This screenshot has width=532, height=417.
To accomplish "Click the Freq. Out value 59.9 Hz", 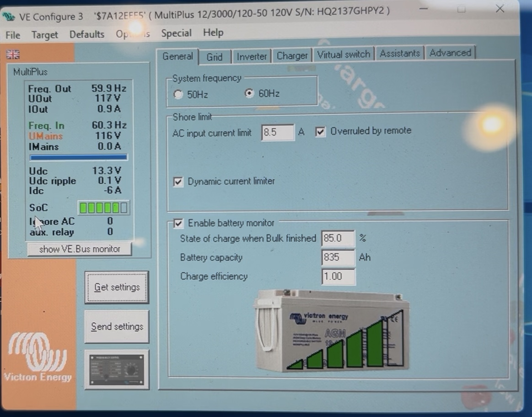I will 108,88.
